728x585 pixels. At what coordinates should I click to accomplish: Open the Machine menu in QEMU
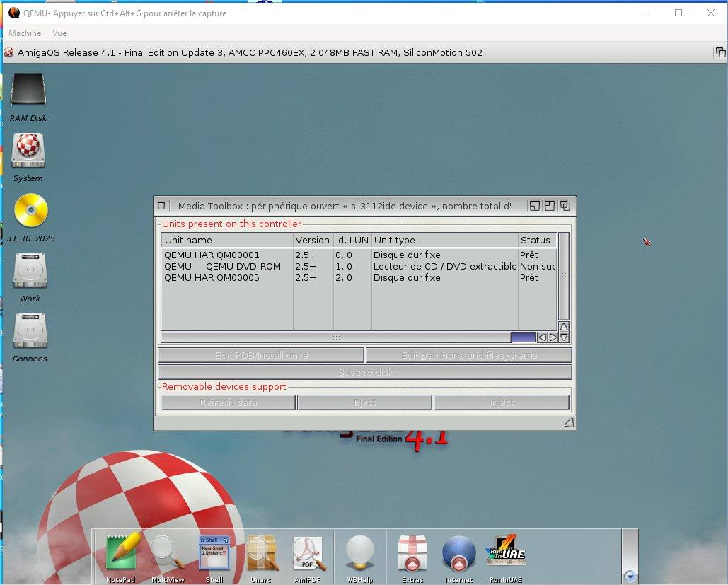25,33
